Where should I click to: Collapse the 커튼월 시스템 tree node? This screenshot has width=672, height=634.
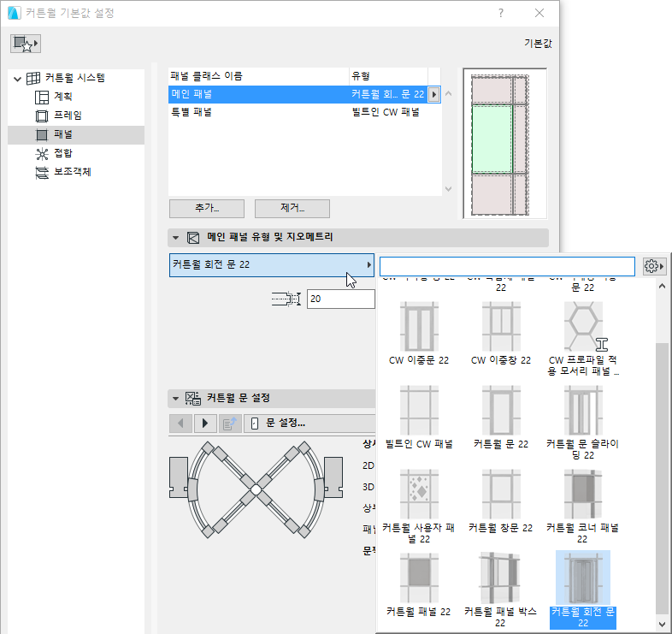18,79
